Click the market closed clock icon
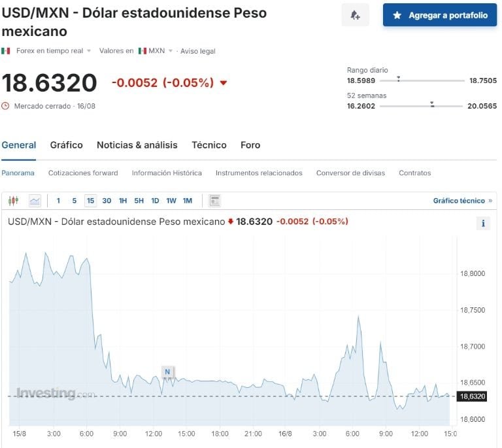502x448 pixels. point(6,106)
